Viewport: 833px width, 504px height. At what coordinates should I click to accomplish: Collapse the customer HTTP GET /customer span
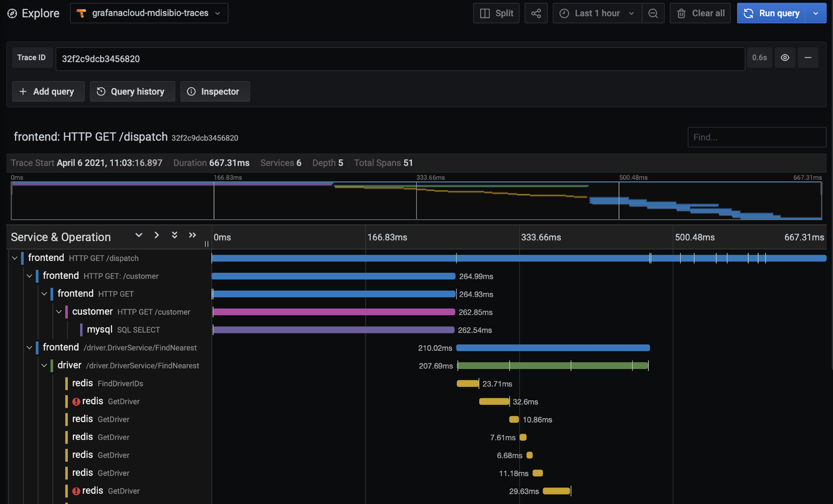(59, 311)
